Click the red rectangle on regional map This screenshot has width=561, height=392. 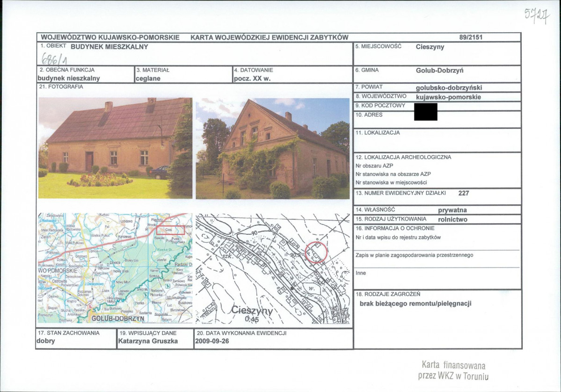pos(170,230)
